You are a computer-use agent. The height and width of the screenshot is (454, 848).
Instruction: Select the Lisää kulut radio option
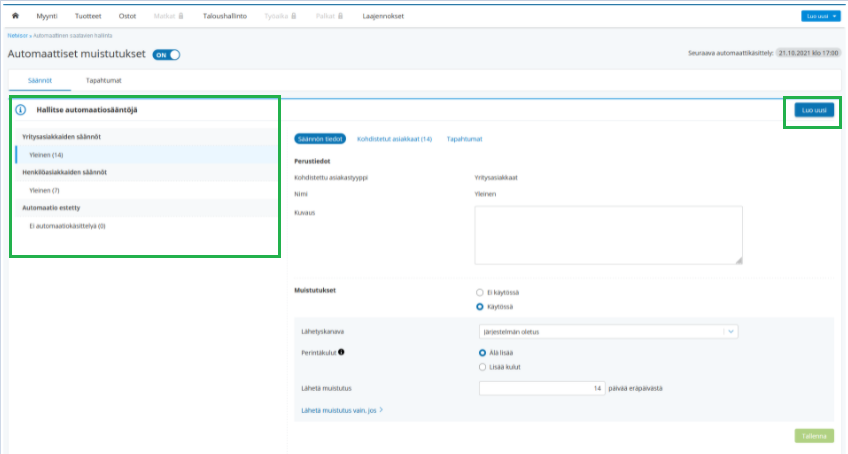[482, 367]
